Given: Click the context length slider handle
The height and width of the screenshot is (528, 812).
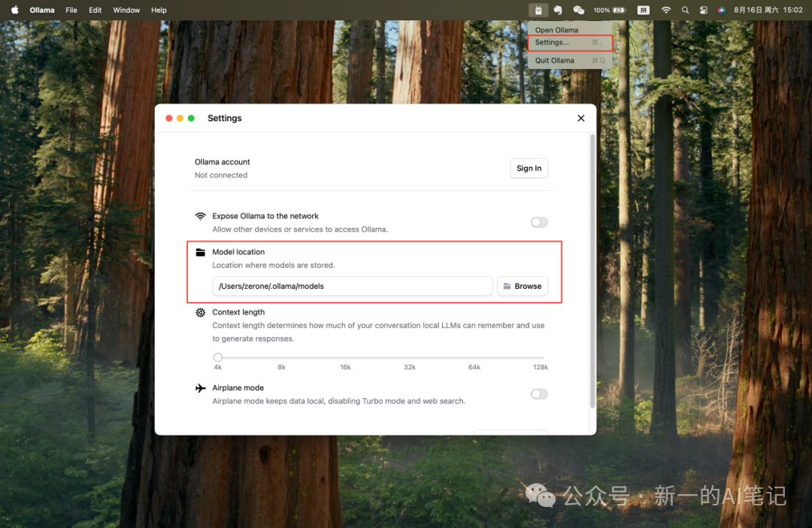Looking at the screenshot, I should (x=218, y=357).
